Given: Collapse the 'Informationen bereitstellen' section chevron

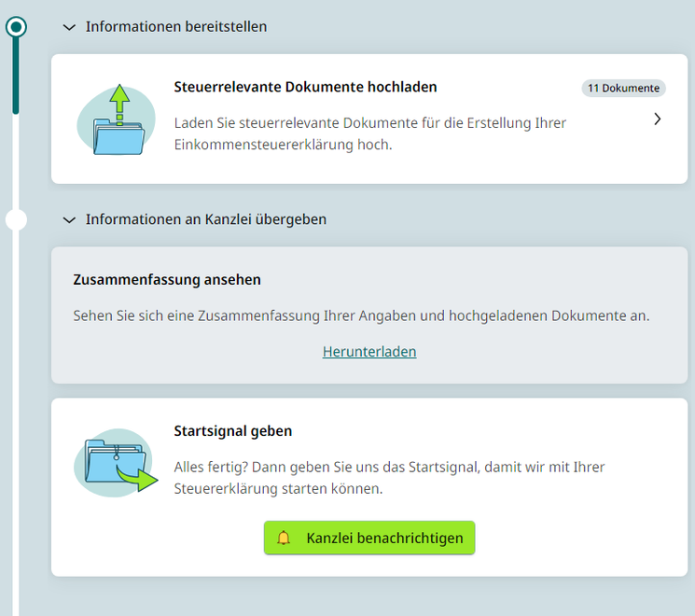Looking at the screenshot, I should [68, 27].
